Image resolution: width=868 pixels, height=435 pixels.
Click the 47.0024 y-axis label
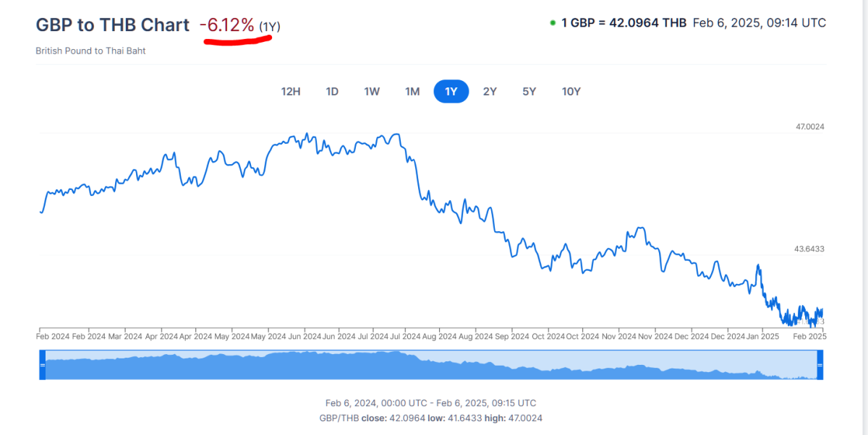pos(810,126)
